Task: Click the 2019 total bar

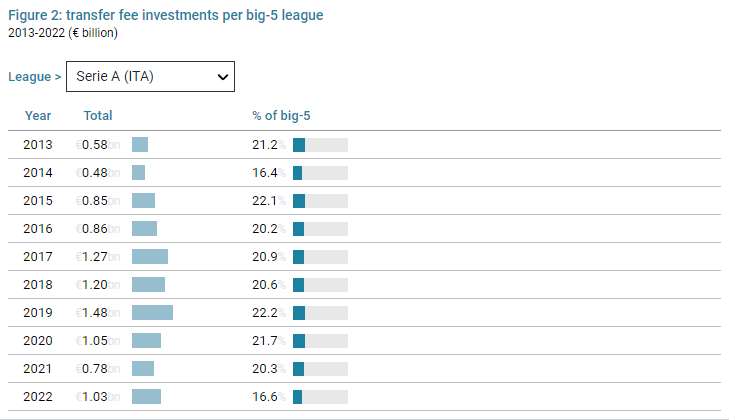Action: (152, 313)
